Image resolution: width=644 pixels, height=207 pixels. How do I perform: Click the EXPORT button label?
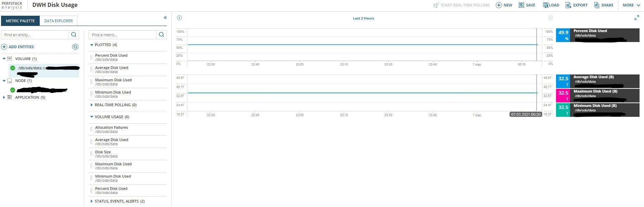(580, 5)
